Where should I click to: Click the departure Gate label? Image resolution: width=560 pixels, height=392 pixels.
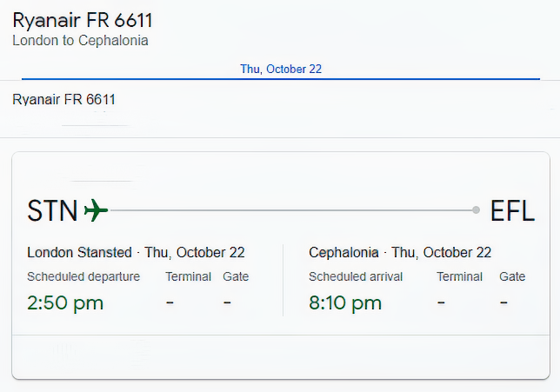click(x=236, y=276)
